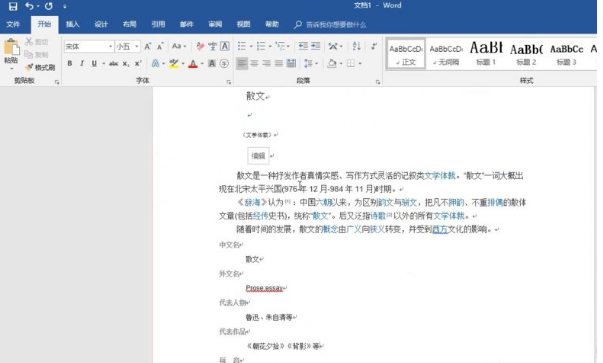Open the Font dialog launcher
Viewport: 603px width, 363px height.
pos(228,82)
